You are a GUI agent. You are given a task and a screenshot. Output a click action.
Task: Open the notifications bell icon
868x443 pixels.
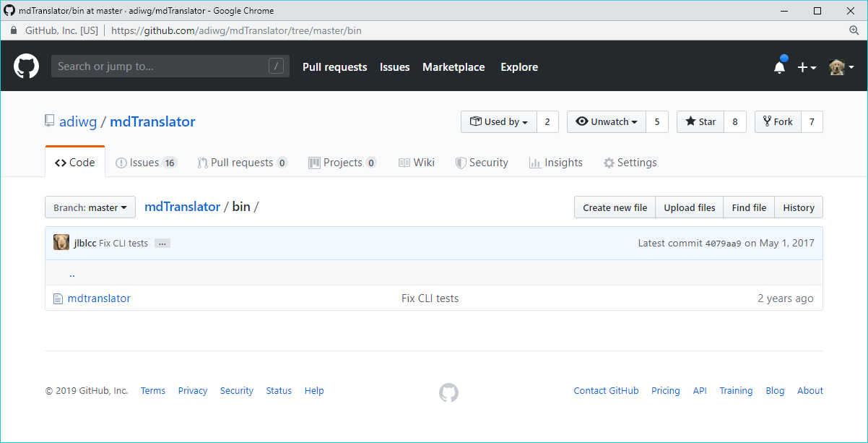780,66
